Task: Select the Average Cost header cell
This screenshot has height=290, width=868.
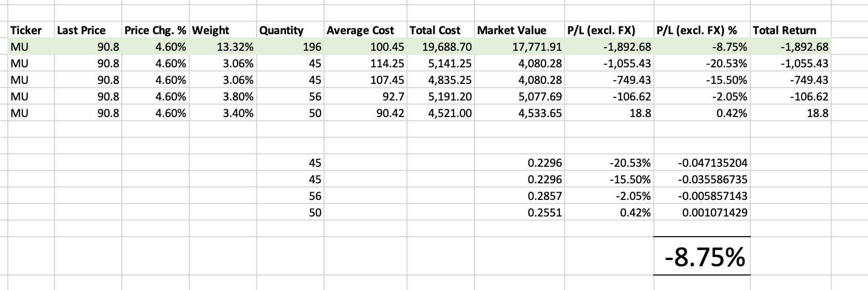Action: pyautogui.click(x=366, y=30)
